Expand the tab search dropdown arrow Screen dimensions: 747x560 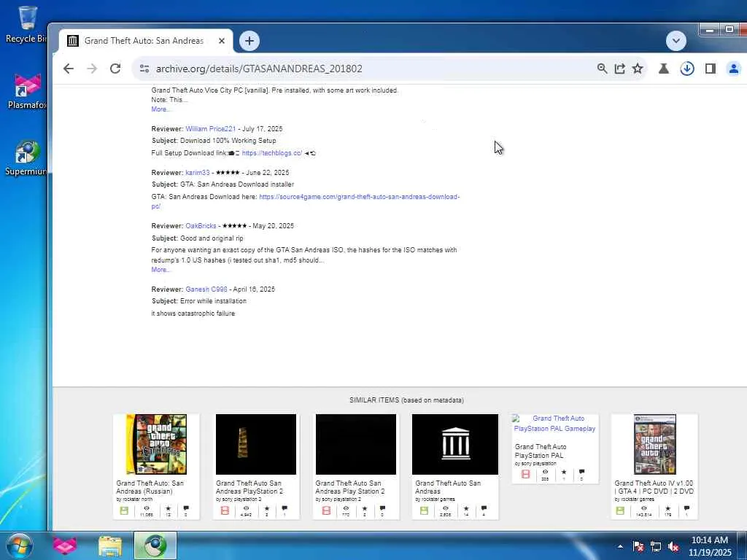tap(676, 41)
